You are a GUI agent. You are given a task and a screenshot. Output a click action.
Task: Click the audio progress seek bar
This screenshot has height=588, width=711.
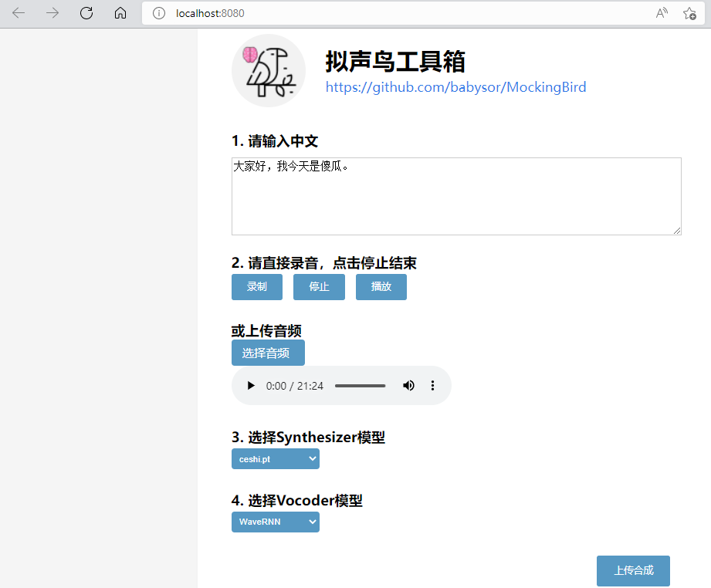tap(360, 386)
